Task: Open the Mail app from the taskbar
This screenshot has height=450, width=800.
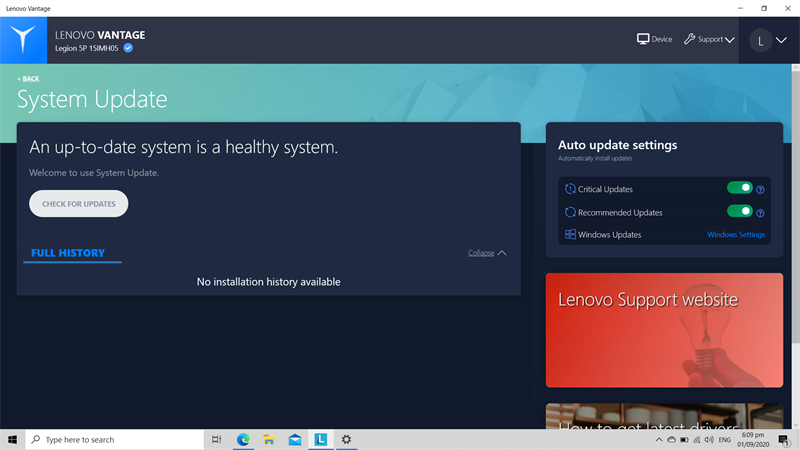Action: 295,440
